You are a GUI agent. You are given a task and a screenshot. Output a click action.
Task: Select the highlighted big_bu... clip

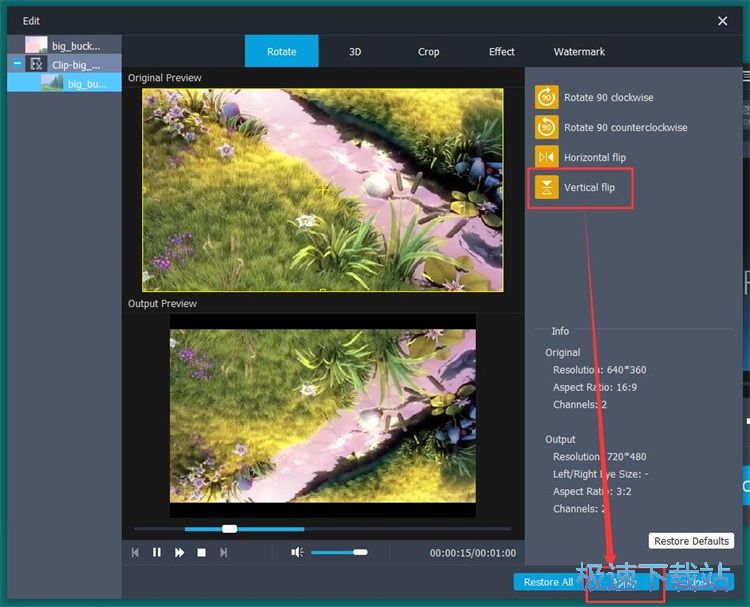(x=64, y=83)
